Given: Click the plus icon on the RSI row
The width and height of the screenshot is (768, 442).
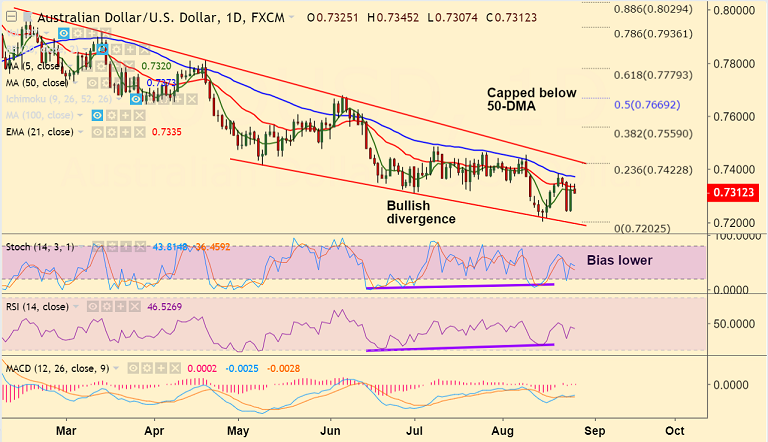Looking at the screenshot, I should click(x=120, y=307).
